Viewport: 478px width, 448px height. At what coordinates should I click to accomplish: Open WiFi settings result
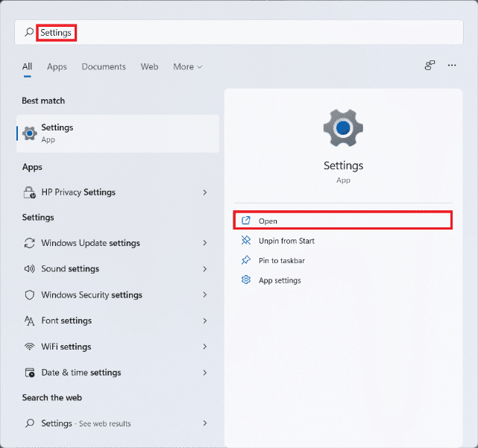(x=118, y=347)
